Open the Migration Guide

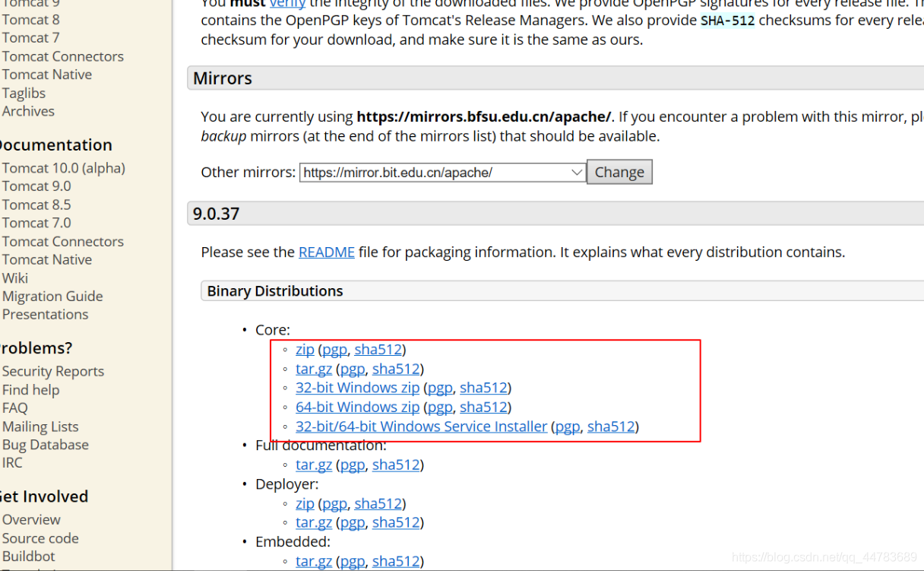[52, 296]
